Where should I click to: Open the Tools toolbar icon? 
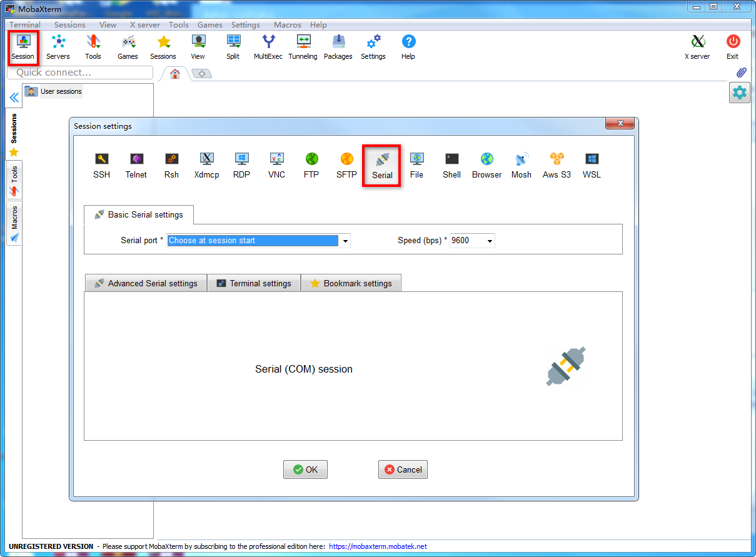point(93,47)
